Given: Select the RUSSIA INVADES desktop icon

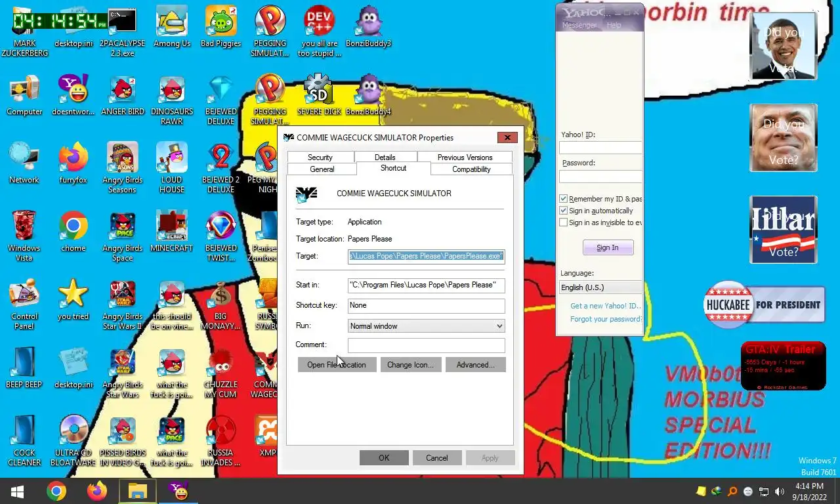Looking at the screenshot, I should point(220,442).
